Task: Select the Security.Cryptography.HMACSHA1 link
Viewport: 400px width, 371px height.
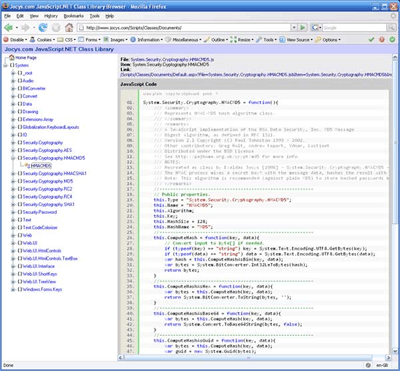Action: coord(54,173)
